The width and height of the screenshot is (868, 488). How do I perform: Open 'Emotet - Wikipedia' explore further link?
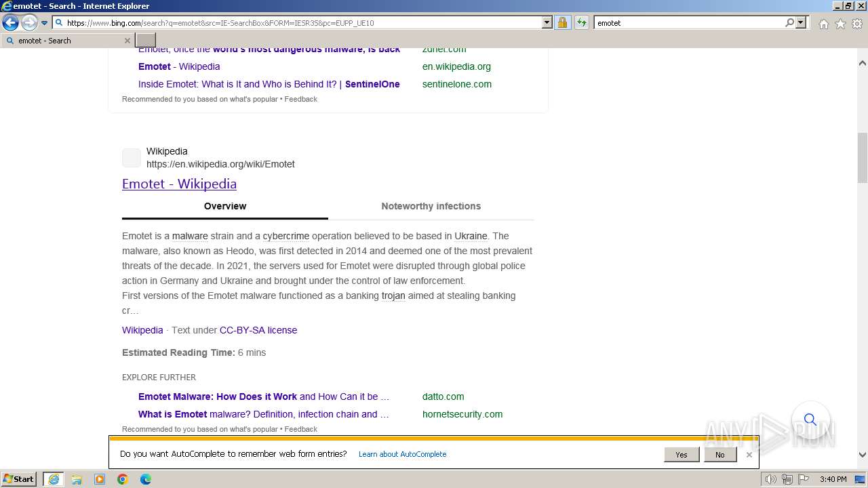point(179,66)
